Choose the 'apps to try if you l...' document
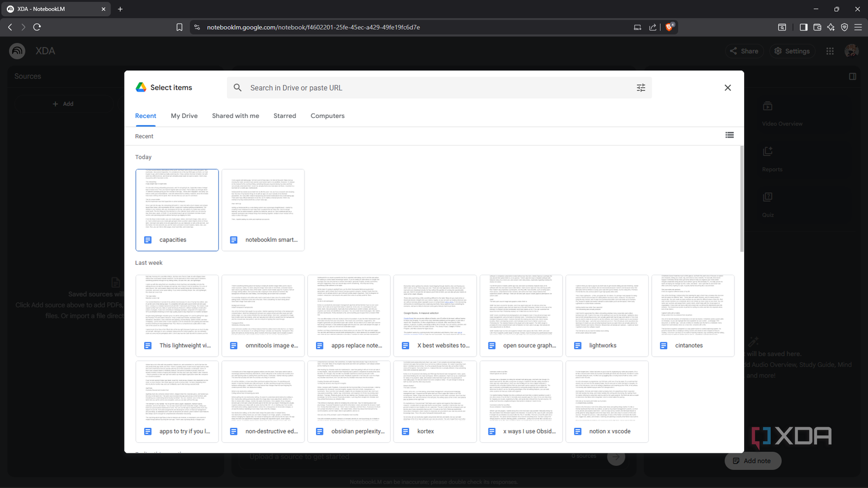The width and height of the screenshot is (868, 488). (177, 402)
